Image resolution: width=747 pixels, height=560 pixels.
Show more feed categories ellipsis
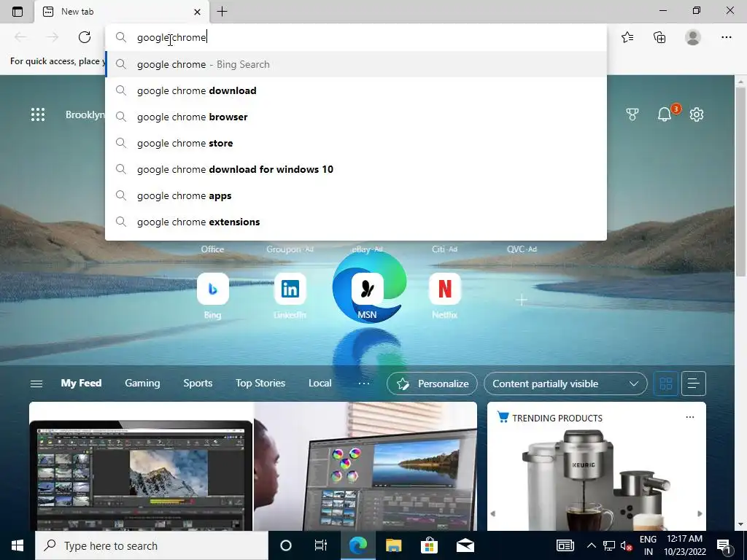click(x=364, y=383)
